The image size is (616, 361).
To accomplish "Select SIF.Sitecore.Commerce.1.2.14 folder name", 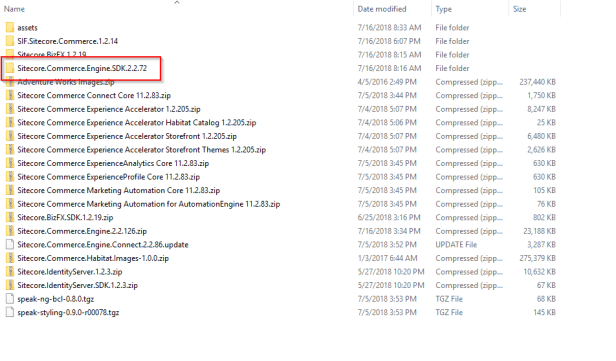I will click(68, 41).
